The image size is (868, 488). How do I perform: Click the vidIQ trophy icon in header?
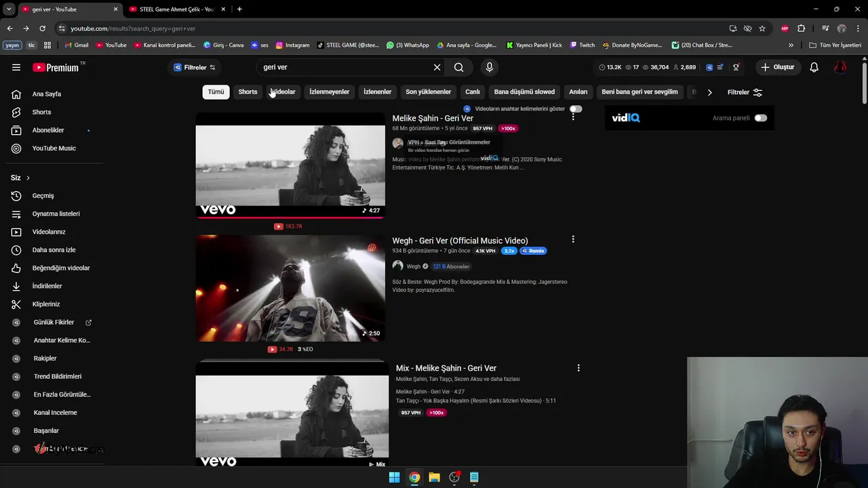[736, 67]
